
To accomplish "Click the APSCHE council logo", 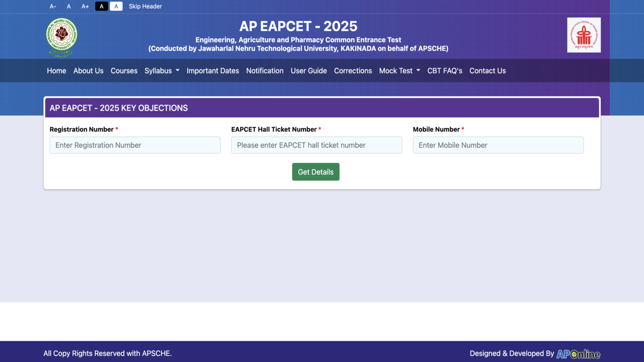I will (x=584, y=35).
